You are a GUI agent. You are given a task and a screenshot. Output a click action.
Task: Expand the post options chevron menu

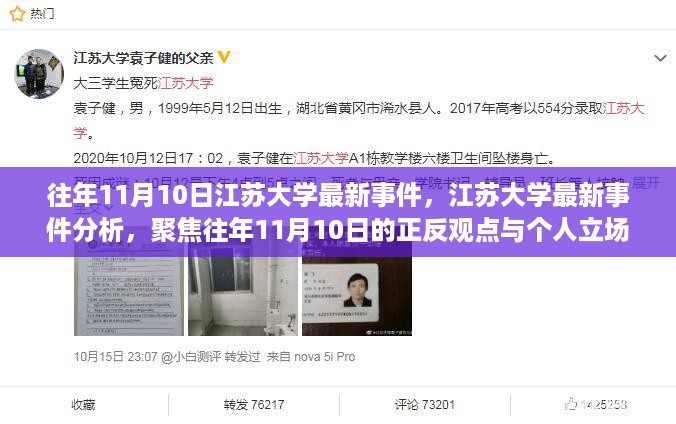tap(660, 58)
